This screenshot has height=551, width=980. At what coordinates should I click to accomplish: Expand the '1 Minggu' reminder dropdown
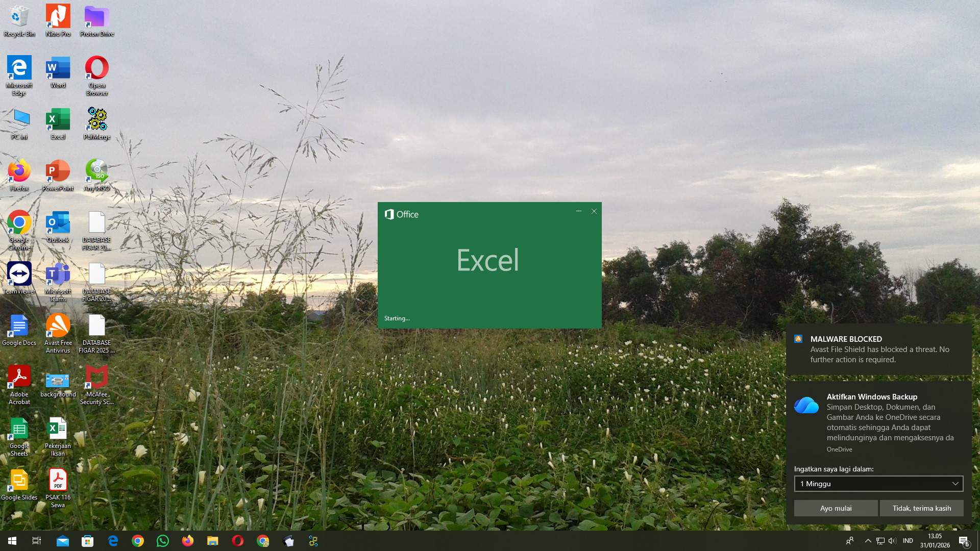point(954,484)
